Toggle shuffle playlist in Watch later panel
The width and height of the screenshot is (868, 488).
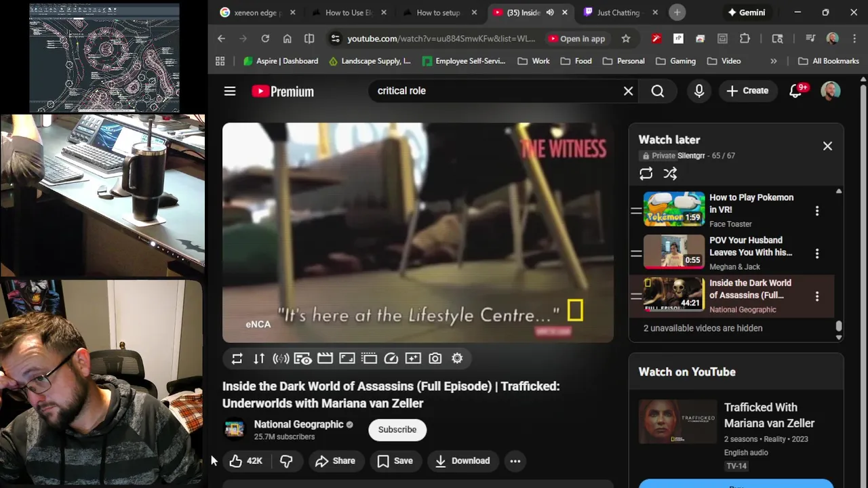coord(670,174)
